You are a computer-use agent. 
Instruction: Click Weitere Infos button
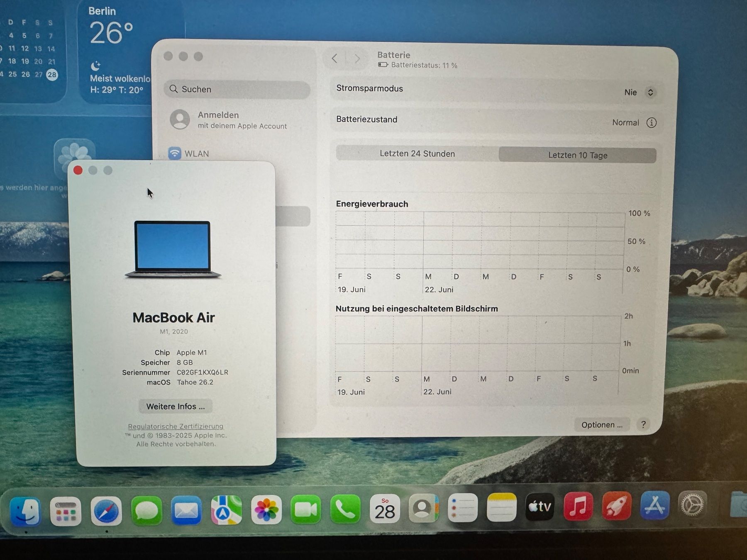(x=175, y=406)
